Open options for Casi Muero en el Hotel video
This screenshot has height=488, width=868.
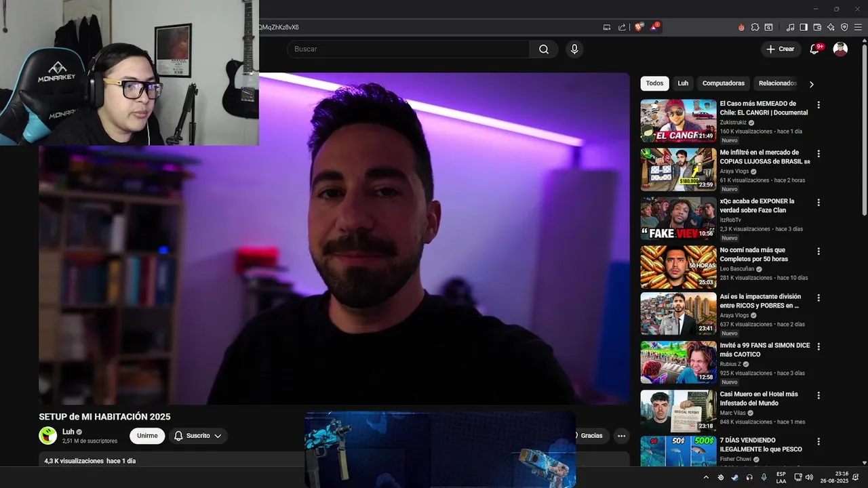click(818, 395)
